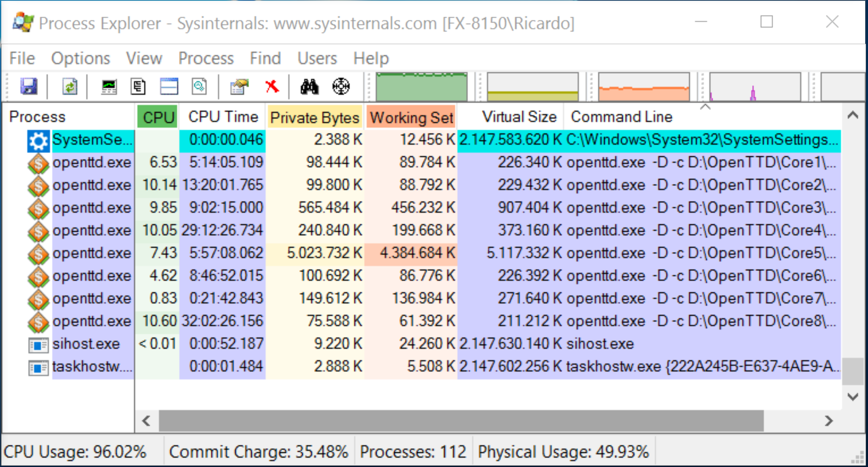The width and height of the screenshot is (868, 467).
Task: Click Private Bytes value 100.692 K
Action: click(x=330, y=275)
